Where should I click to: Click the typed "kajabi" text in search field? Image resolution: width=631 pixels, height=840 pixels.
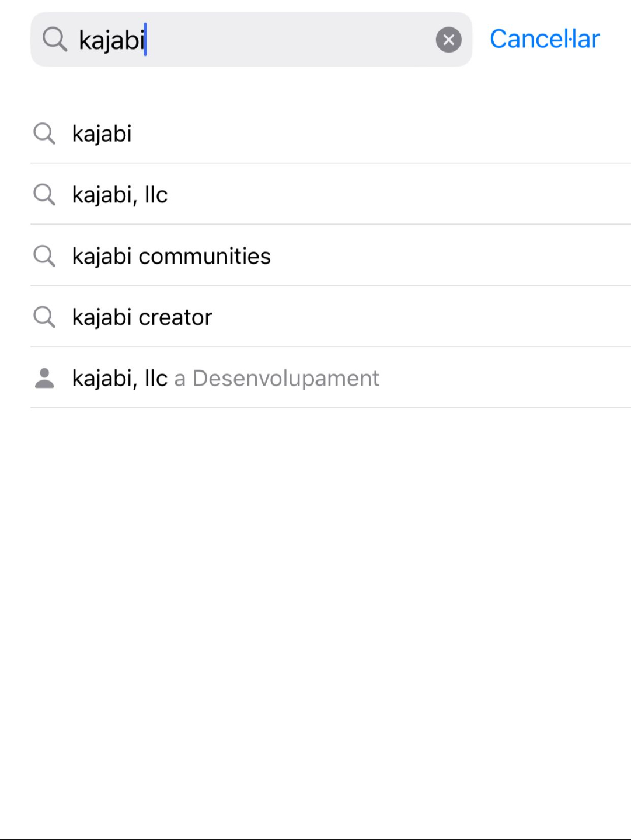pyautogui.click(x=111, y=40)
